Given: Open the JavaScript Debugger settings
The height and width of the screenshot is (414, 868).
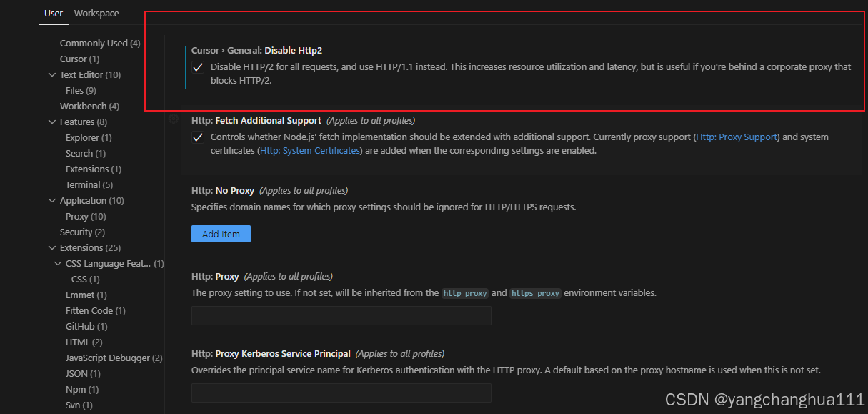Looking at the screenshot, I should (x=108, y=358).
